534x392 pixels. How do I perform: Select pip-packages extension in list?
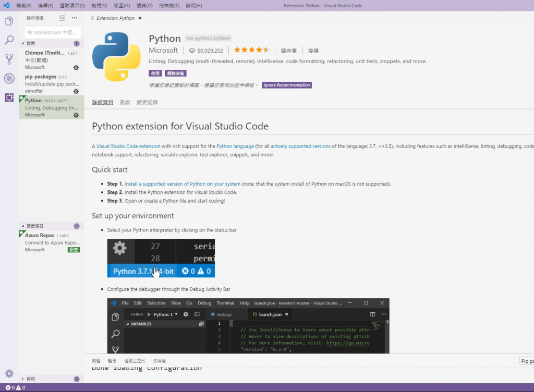click(x=52, y=84)
